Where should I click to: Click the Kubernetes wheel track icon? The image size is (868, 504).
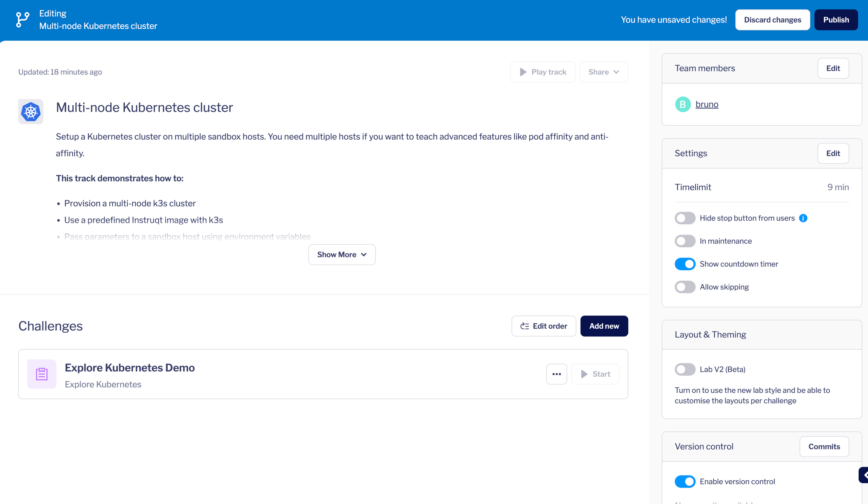tap(31, 112)
